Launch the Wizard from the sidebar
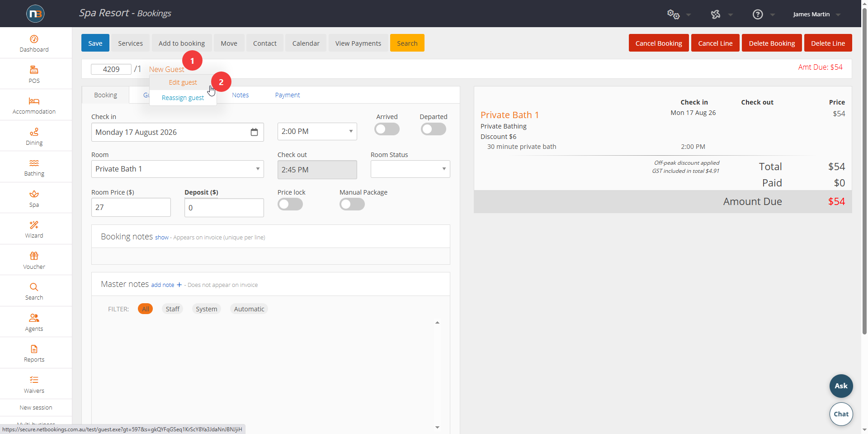The image size is (868, 434). tap(34, 229)
